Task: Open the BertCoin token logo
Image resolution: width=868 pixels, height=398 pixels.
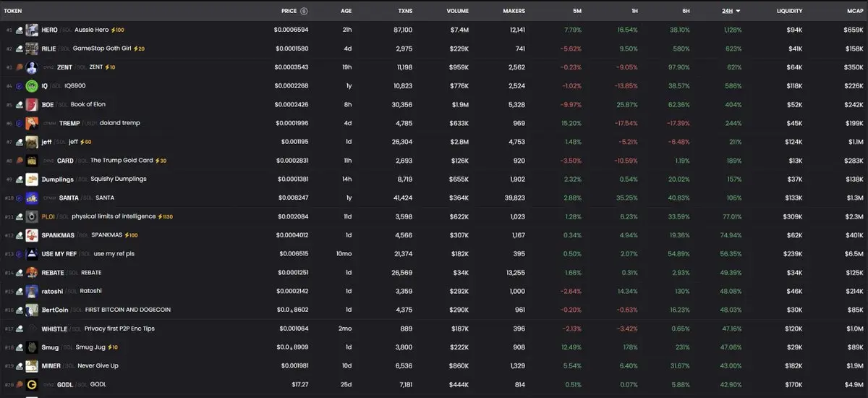Action: coord(32,310)
